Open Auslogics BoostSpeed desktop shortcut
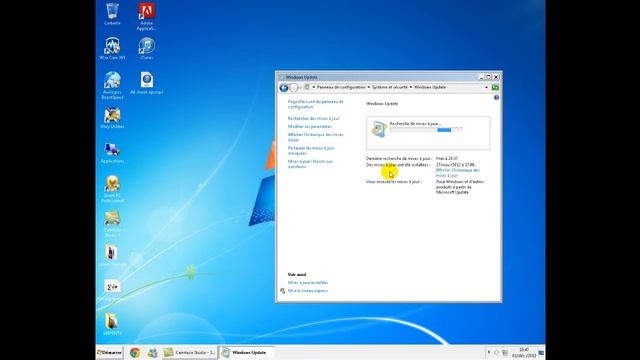 point(112,85)
